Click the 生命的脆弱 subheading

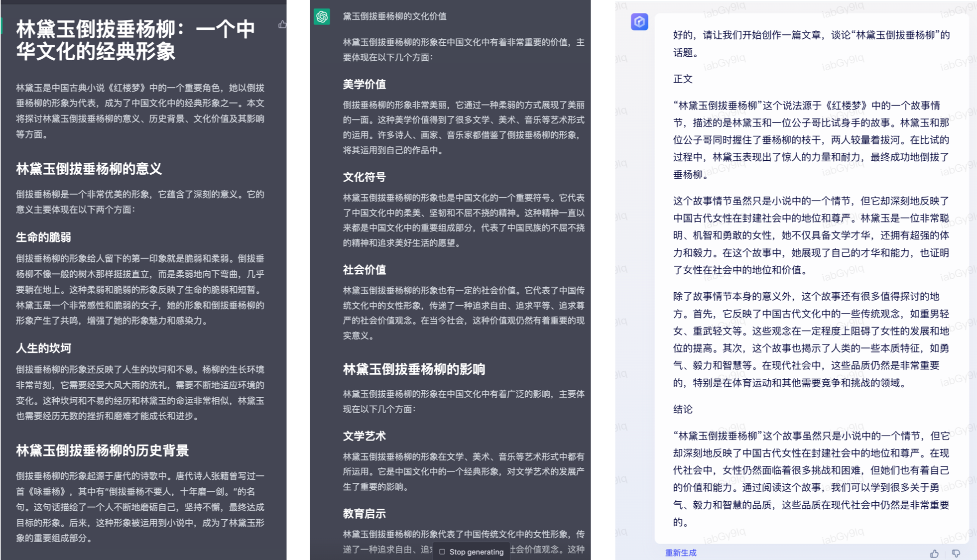43,237
